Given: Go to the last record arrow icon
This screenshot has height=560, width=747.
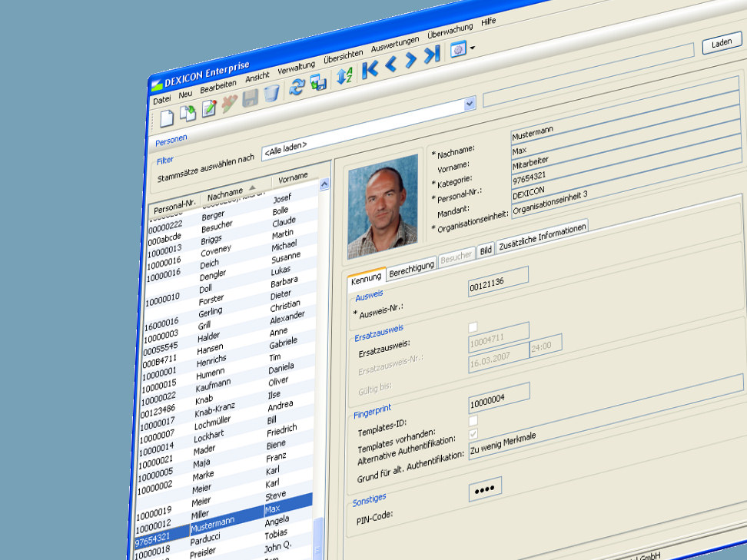Looking at the screenshot, I should coord(432,53).
